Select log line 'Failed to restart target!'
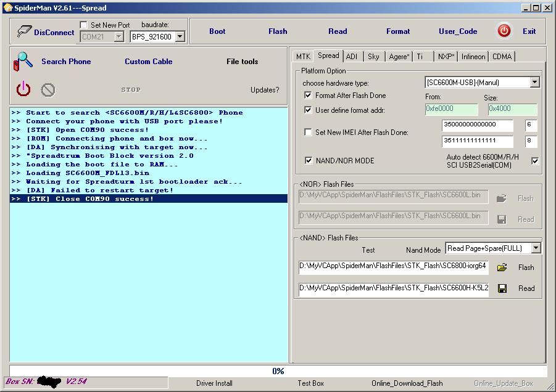The image size is (556, 392). 149,190
